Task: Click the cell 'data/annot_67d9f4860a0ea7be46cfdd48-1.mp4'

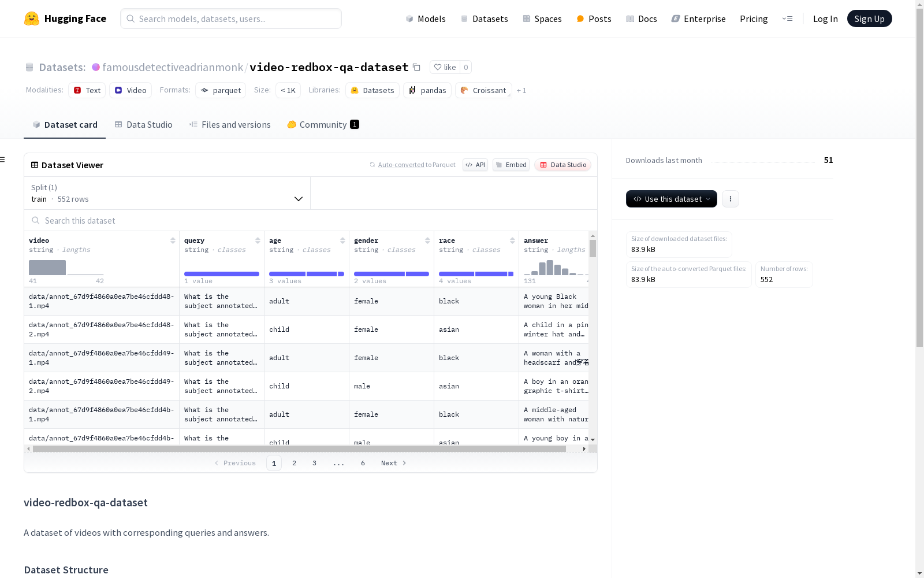Action: point(102,301)
